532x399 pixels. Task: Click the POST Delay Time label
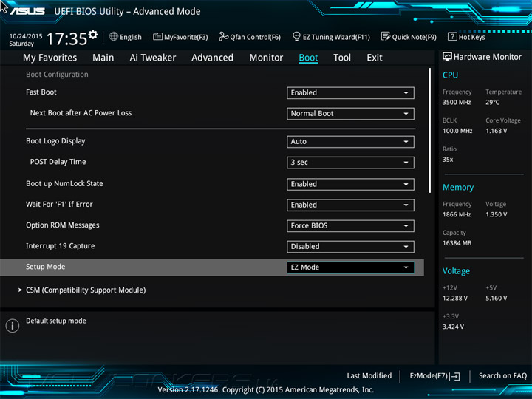coord(58,162)
